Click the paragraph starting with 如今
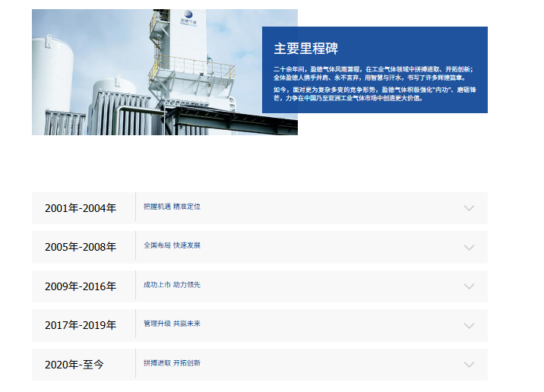The width and height of the screenshot is (544, 392). [373, 93]
